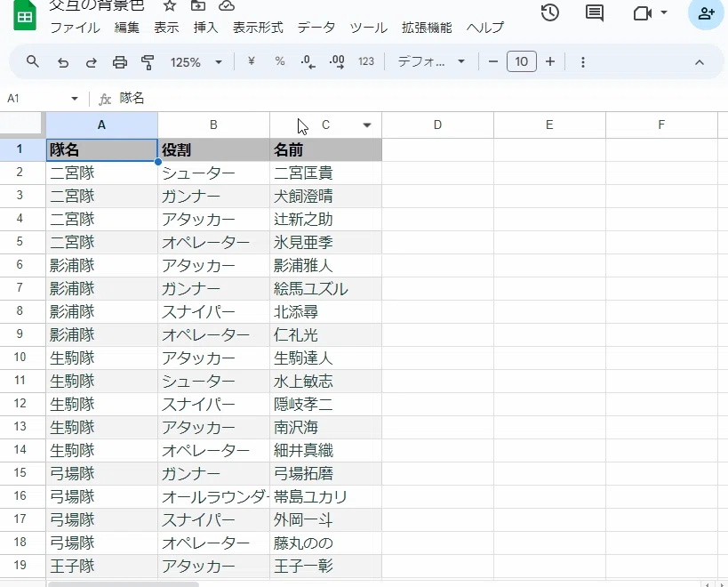Image resolution: width=728 pixels, height=587 pixels.
Task: Star this spreadsheet document
Action: coord(170,6)
